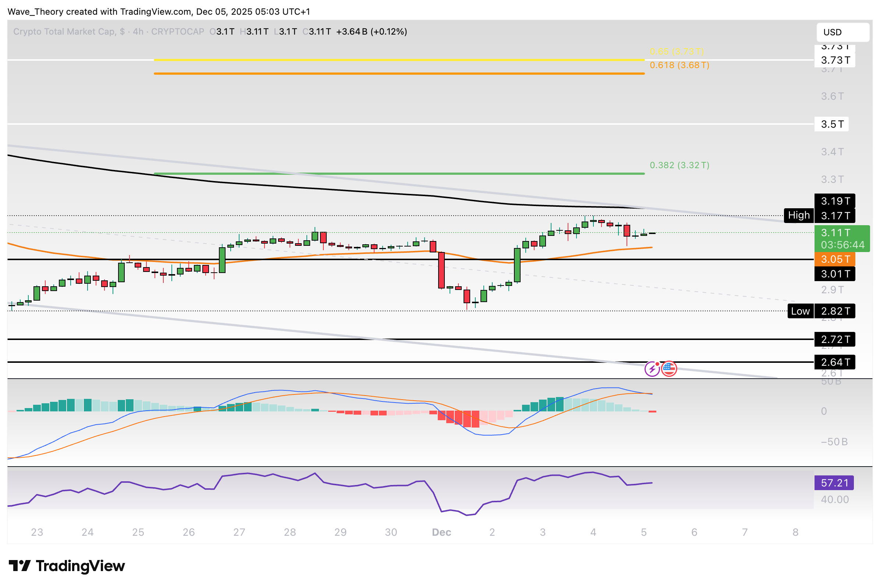Open the US flag economic event marker

(670, 369)
